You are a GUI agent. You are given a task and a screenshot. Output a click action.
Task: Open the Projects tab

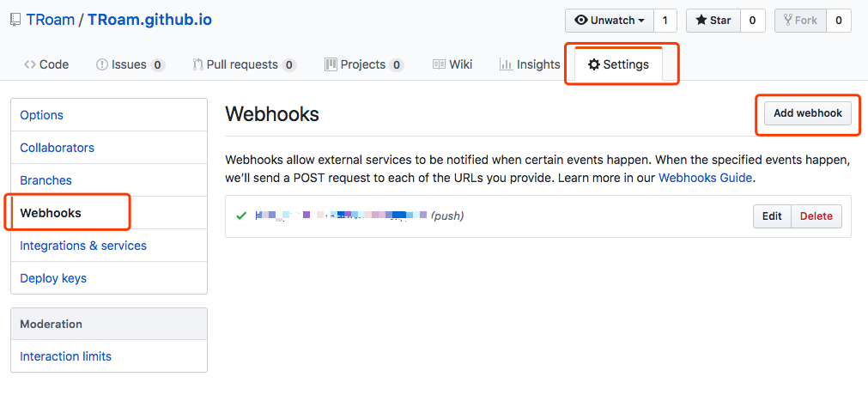click(364, 64)
